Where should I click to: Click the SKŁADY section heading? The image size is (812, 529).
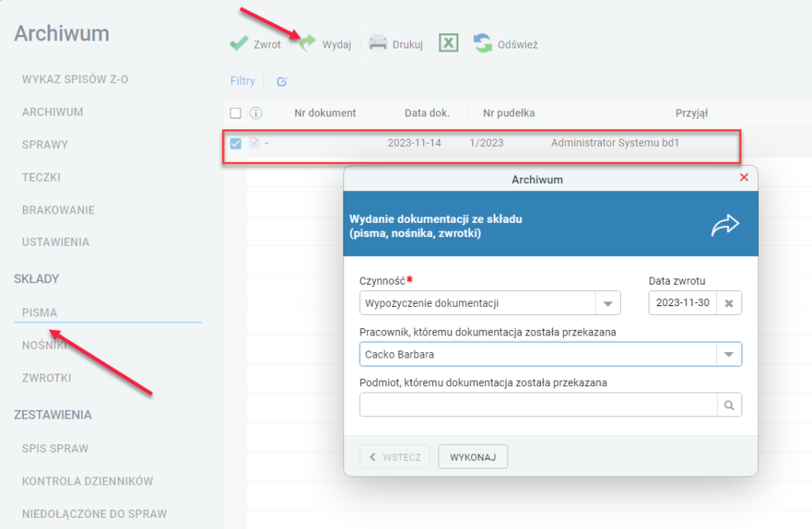[36, 278]
